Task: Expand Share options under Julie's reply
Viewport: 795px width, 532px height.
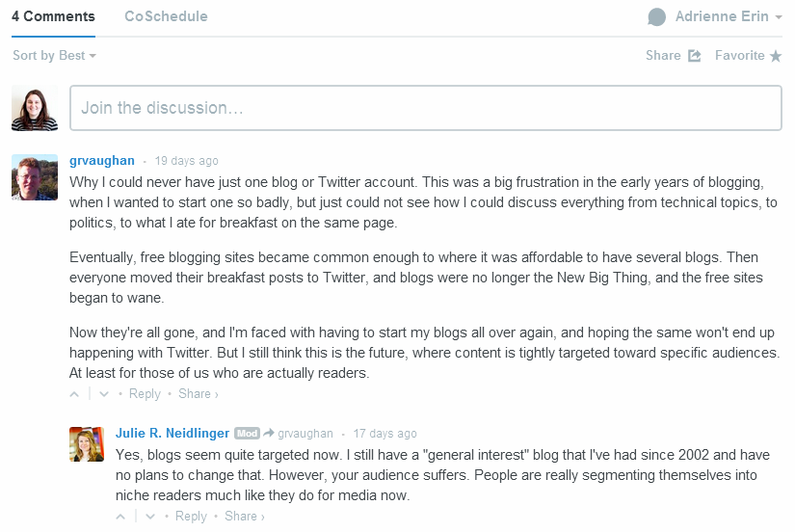Action: click(245, 517)
